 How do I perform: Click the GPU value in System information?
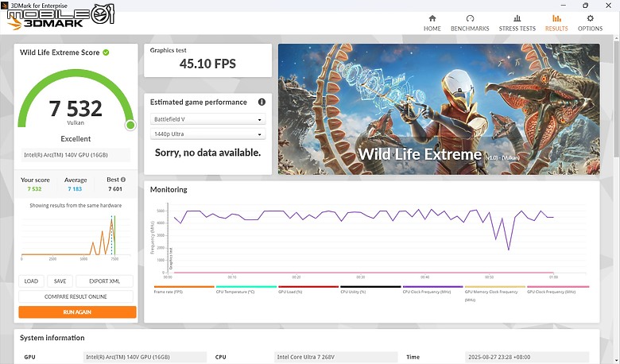click(145, 357)
